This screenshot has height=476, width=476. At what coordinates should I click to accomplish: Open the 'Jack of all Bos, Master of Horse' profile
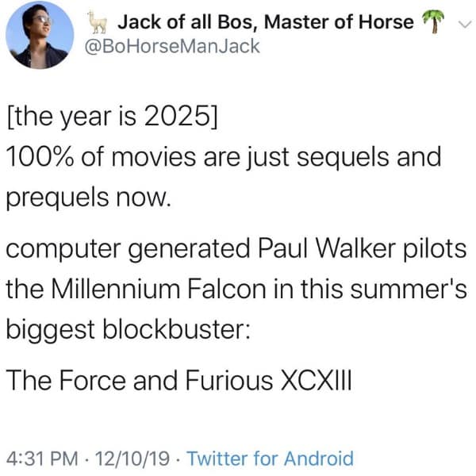pyautogui.click(x=265, y=22)
